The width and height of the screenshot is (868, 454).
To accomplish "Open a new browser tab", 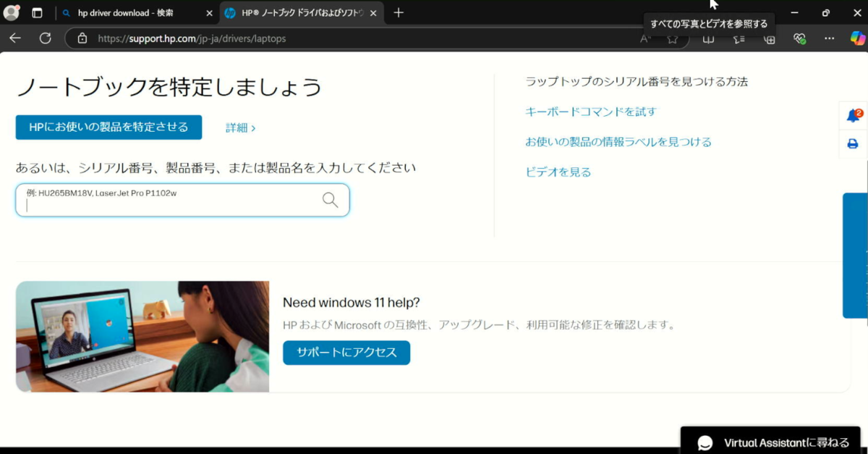I will tap(399, 13).
